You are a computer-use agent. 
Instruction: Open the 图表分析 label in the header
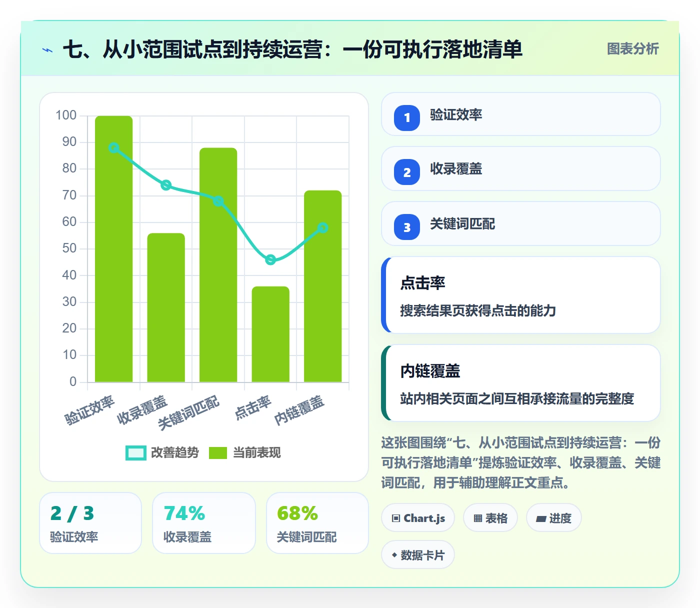[x=632, y=49]
